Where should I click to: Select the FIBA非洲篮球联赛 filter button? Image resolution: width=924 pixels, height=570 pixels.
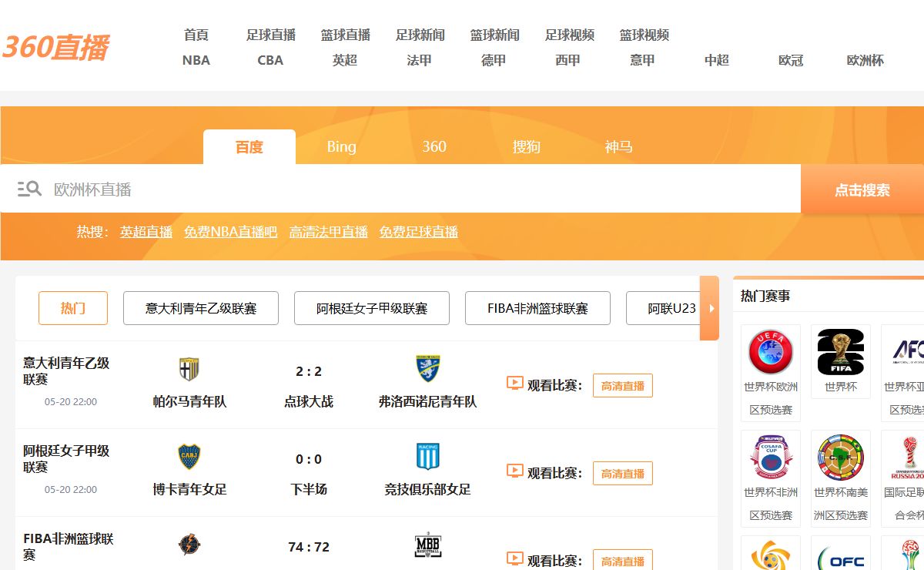pos(537,308)
